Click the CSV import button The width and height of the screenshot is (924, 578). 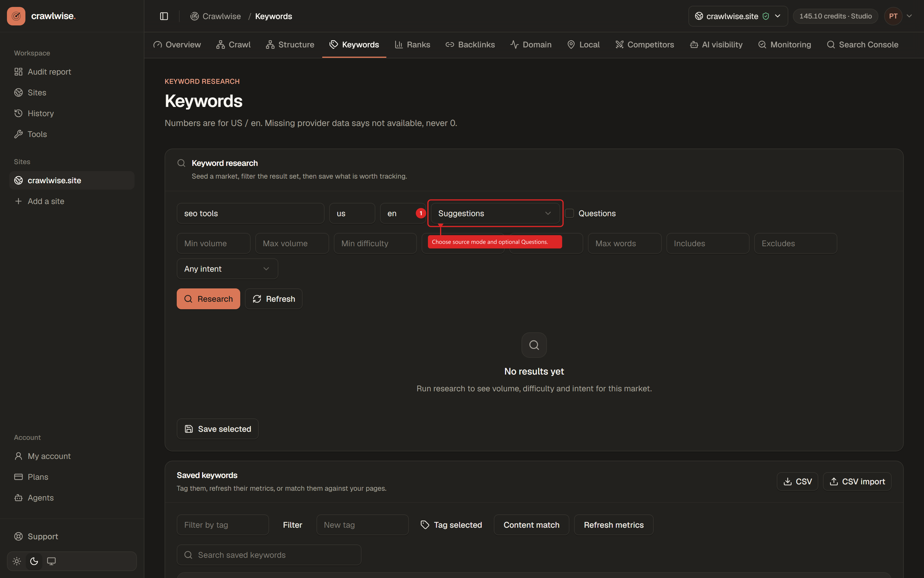coord(857,482)
